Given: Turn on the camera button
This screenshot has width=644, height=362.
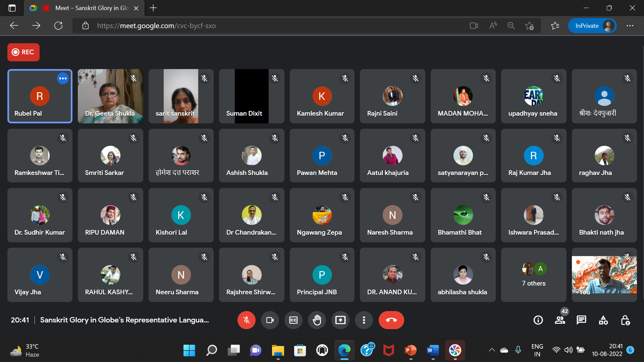Looking at the screenshot, I should (x=270, y=320).
